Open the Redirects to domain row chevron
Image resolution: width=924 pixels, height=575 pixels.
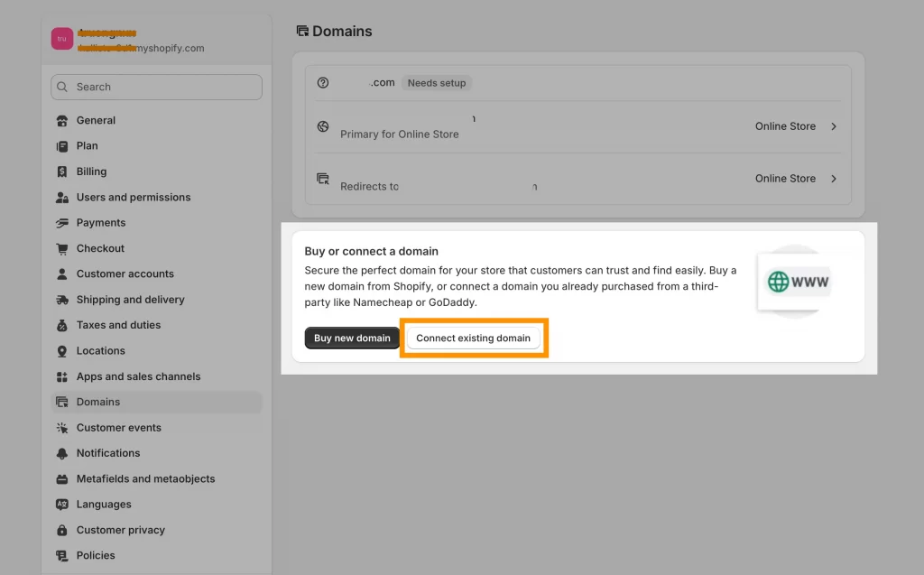pos(834,179)
